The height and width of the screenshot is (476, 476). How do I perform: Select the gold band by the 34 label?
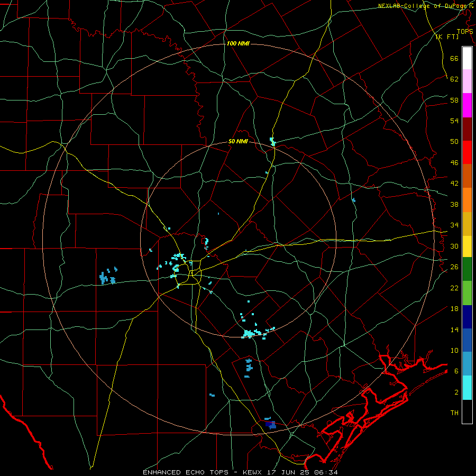pyautogui.click(x=467, y=224)
